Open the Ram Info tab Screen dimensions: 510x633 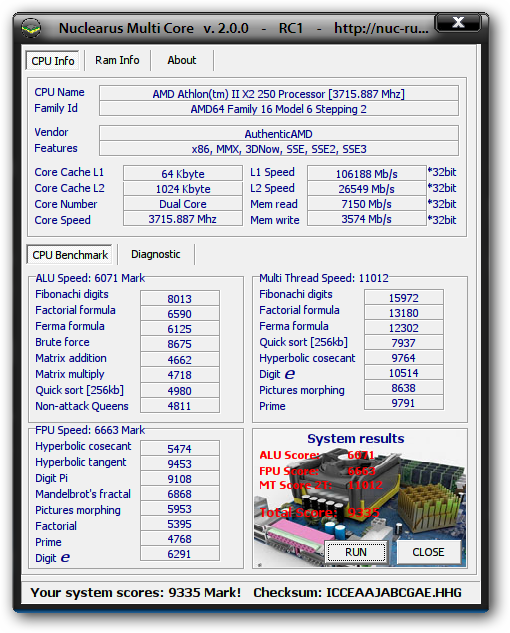[117, 60]
